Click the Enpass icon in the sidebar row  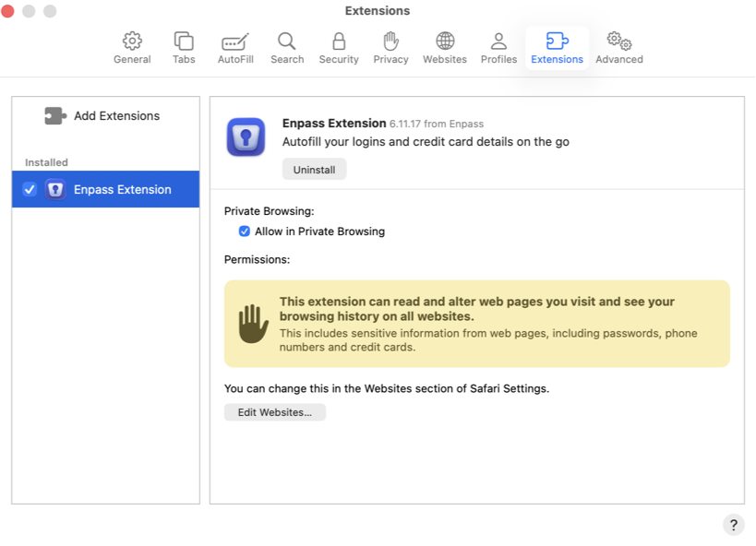coord(55,189)
